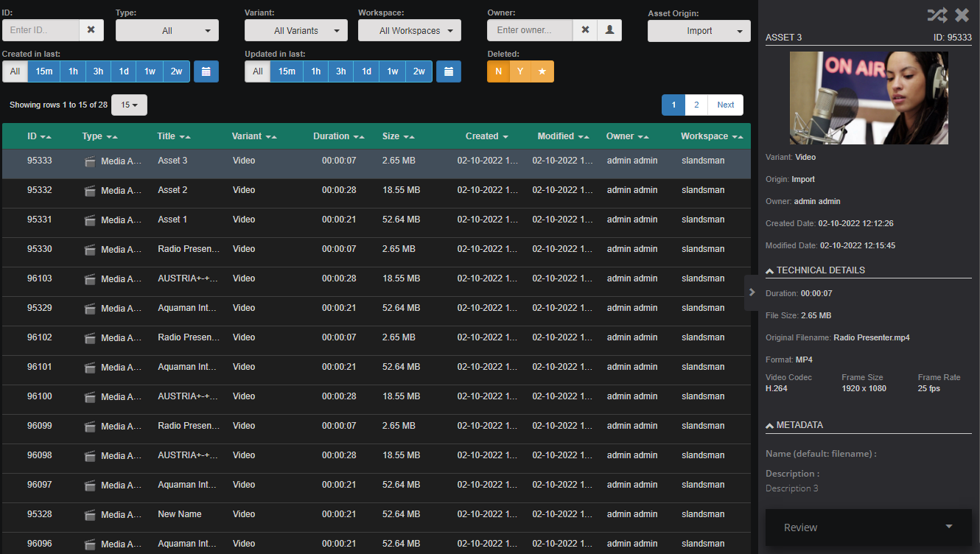Click the Asset 3 video thumbnail
This screenshot has width=980, height=554.
point(869,97)
